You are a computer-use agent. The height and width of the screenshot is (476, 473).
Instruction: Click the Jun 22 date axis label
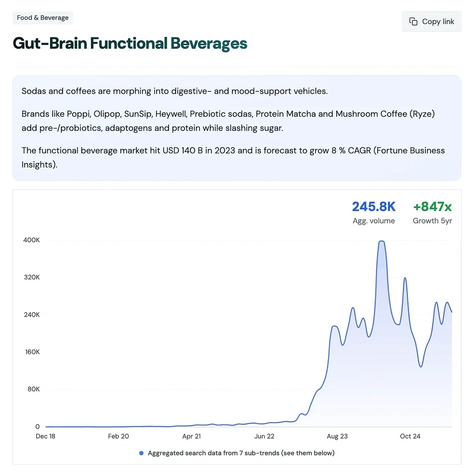click(x=264, y=436)
